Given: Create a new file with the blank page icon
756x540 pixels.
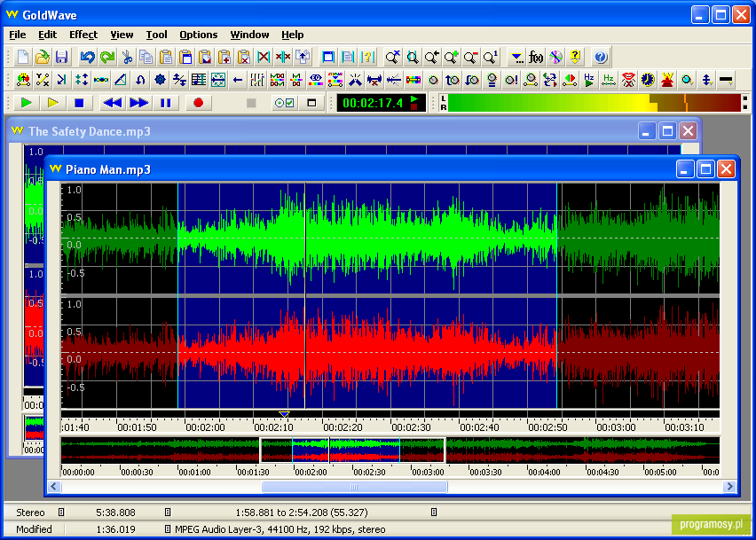Looking at the screenshot, I should point(23,58).
